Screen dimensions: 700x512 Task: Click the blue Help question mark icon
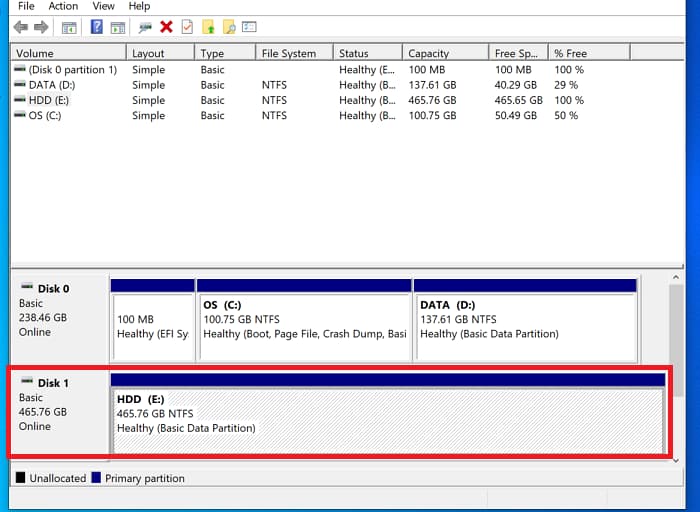(97, 27)
